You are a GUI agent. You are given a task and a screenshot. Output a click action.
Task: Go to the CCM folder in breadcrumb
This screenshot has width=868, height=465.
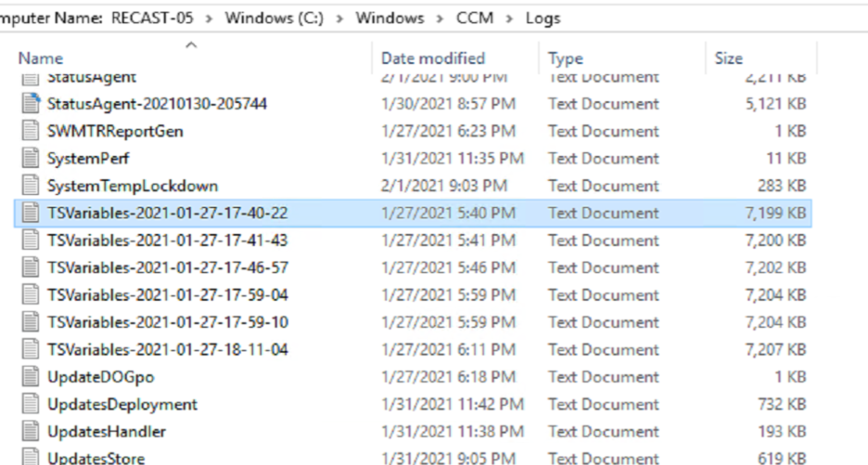pos(475,19)
